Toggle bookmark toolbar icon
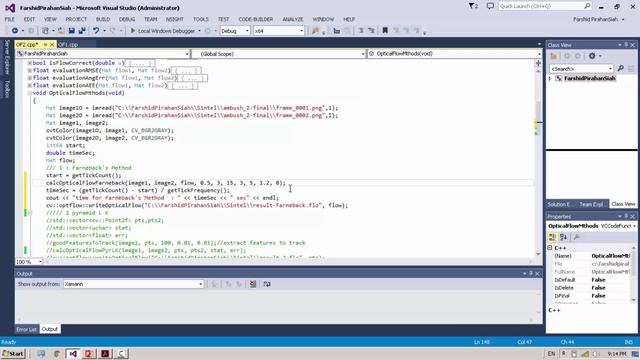Screen dimensions: 640x360 pyautogui.click(x=384, y=31)
